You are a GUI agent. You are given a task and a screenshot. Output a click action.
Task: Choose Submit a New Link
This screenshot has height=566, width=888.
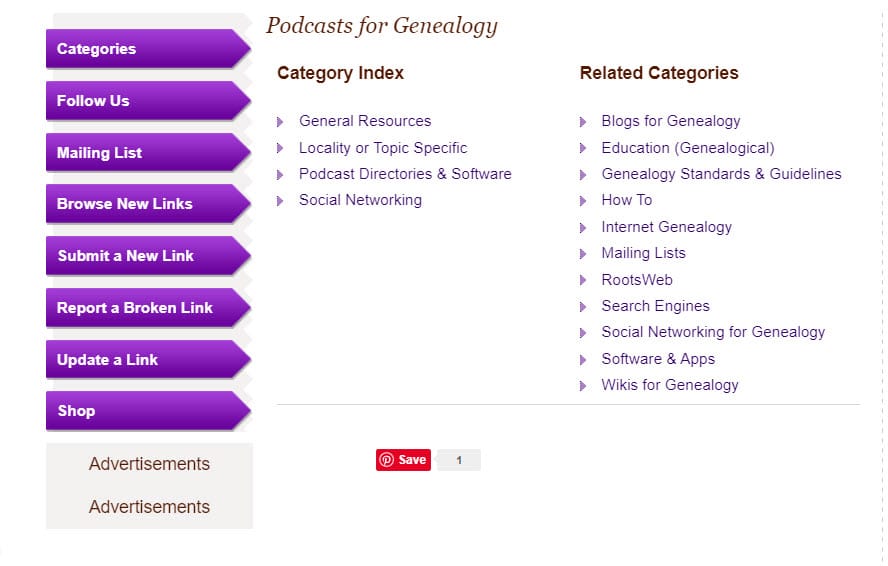[148, 256]
